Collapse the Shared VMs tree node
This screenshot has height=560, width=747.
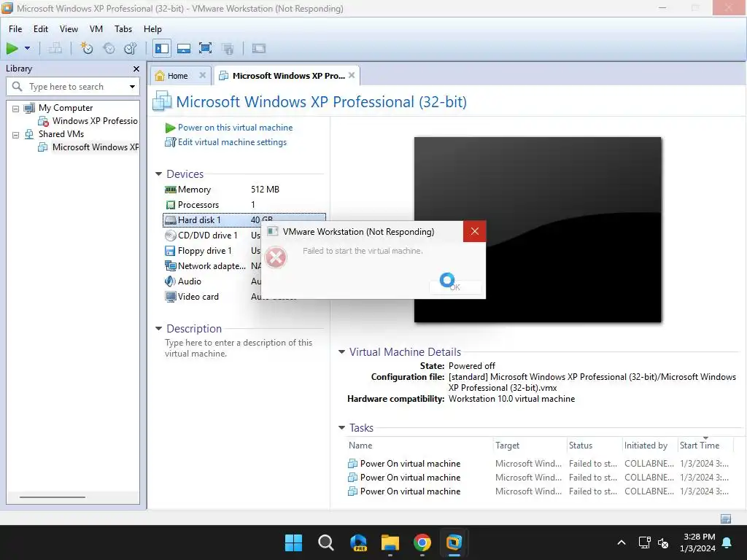(16, 135)
